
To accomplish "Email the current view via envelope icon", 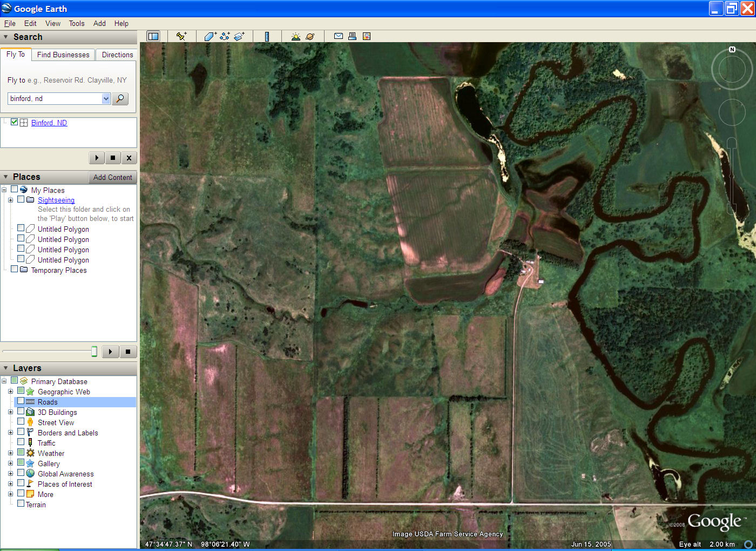I will [339, 36].
